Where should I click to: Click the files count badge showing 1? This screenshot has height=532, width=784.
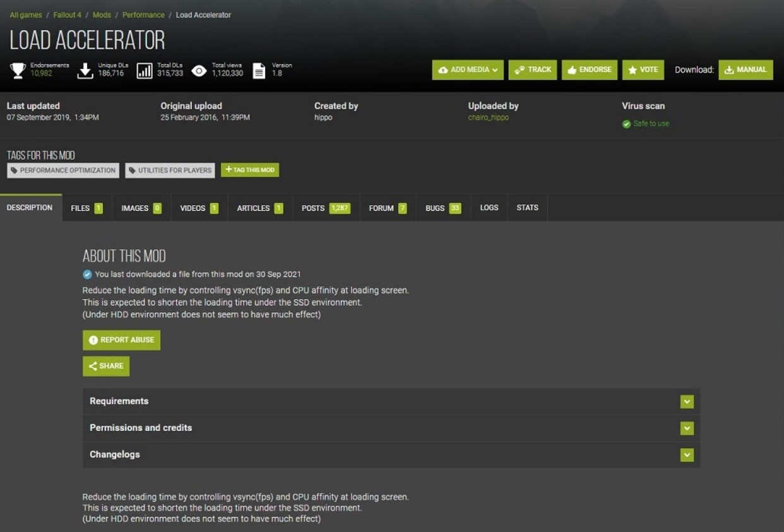pos(98,208)
